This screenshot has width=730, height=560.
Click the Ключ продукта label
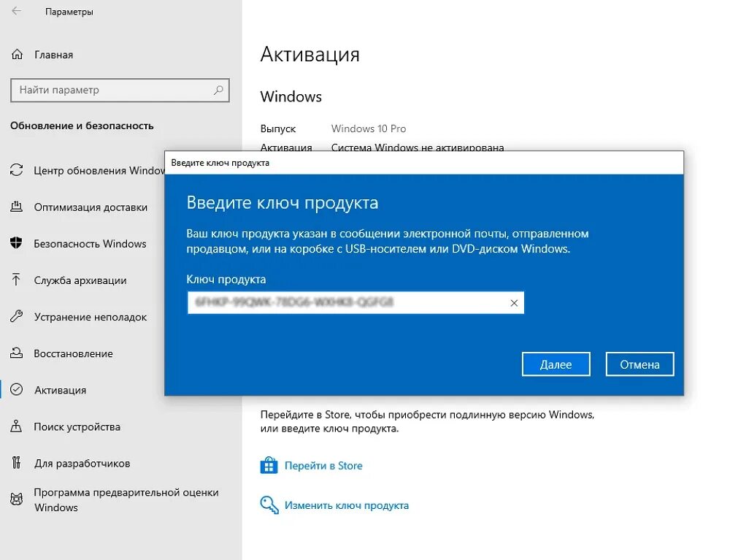coord(226,280)
